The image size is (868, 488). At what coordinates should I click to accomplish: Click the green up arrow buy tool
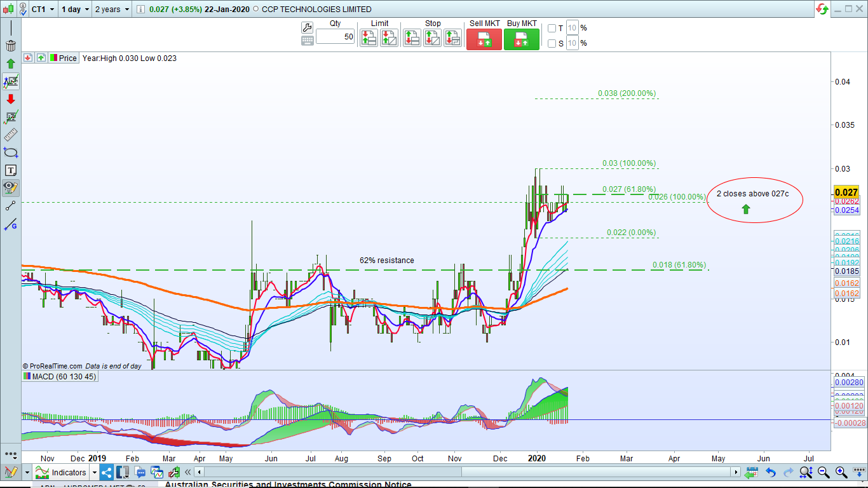11,64
